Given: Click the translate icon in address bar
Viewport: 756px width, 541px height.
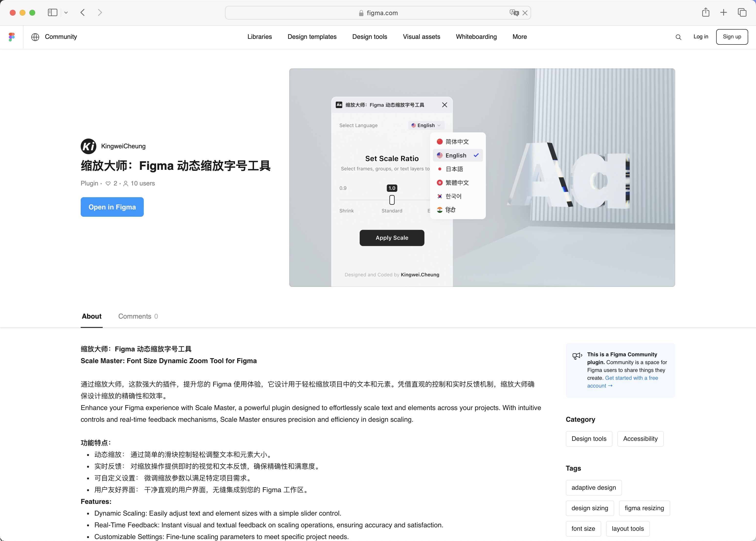Looking at the screenshot, I should (x=514, y=13).
